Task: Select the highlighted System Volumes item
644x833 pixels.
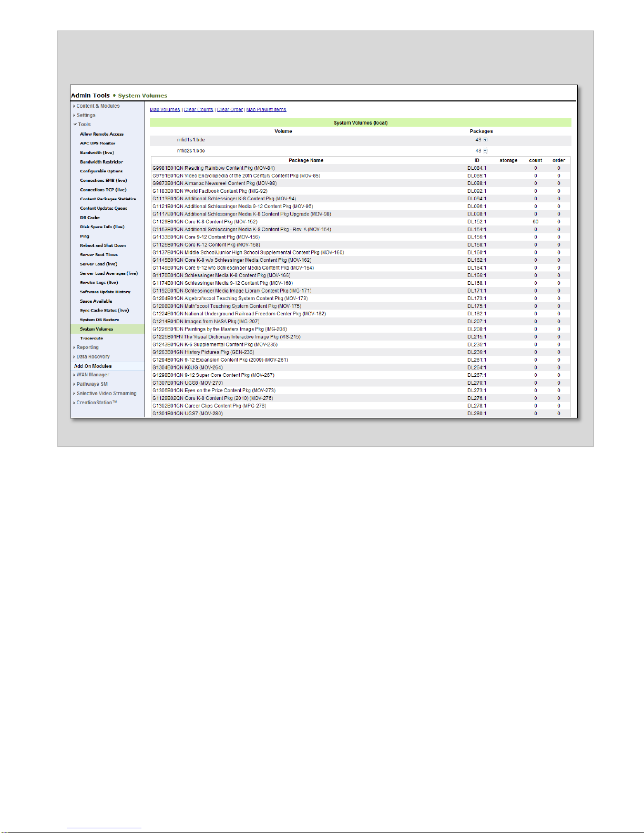Action: 107,329
